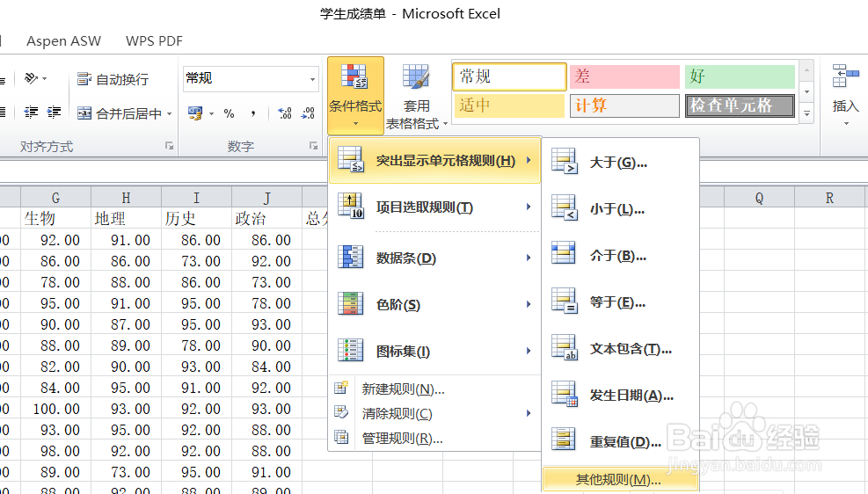This screenshot has height=494, width=868.
Task: Apply the 计算 calculation cell style
Action: (624, 105)
